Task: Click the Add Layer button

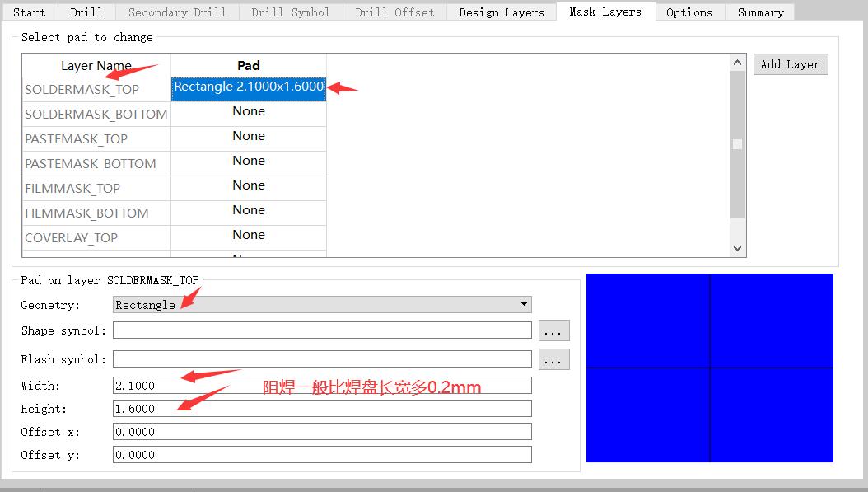Action: (x=790, y=63)
